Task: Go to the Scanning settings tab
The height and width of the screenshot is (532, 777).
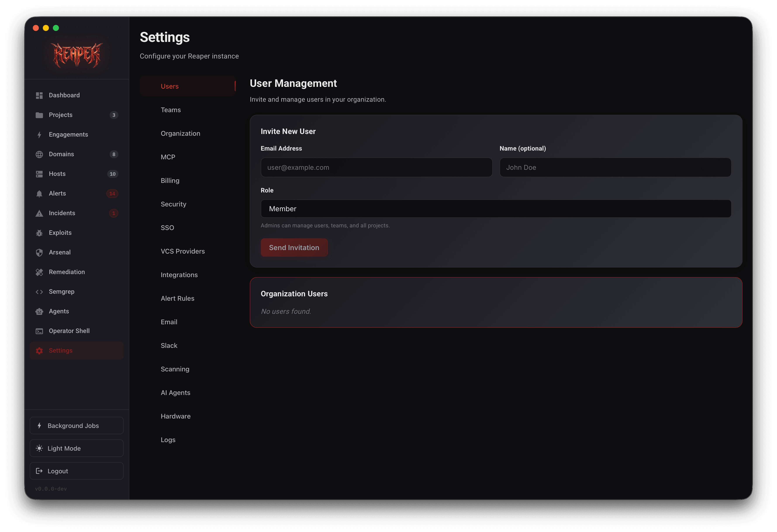Action: pyautogui.click(x=188, y=369)
